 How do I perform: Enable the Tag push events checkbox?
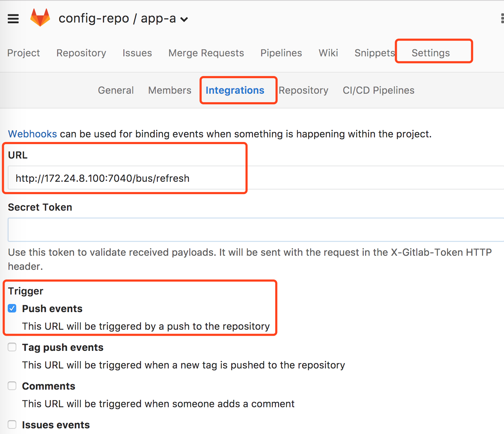pyautogui.click(x=12, y=347)
